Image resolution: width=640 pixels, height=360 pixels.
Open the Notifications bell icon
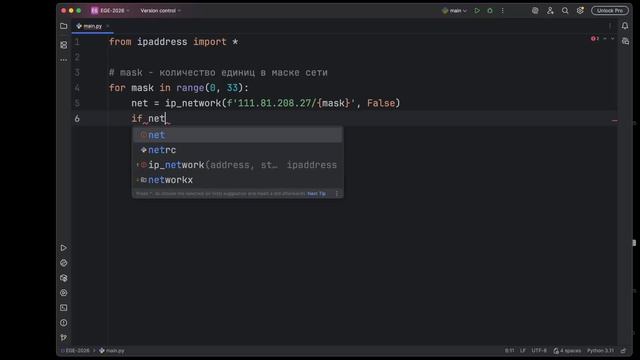(625, 26)
